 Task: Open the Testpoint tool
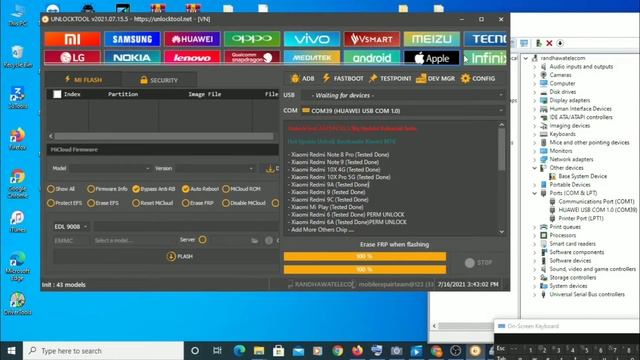click(x=390, y=78)
